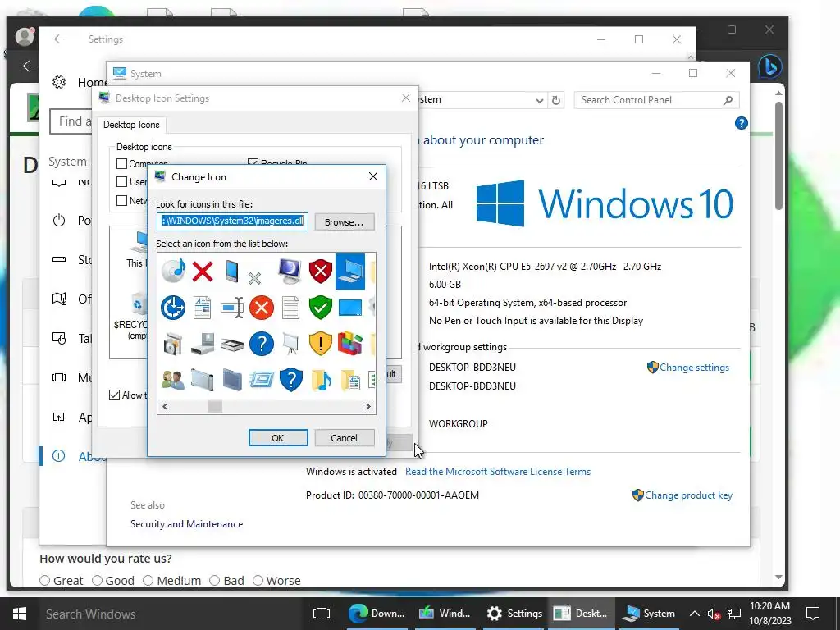The height and width of the screenshot is (630, 840).
Task: Pick the music folder icon
Action: coord(321,380)
